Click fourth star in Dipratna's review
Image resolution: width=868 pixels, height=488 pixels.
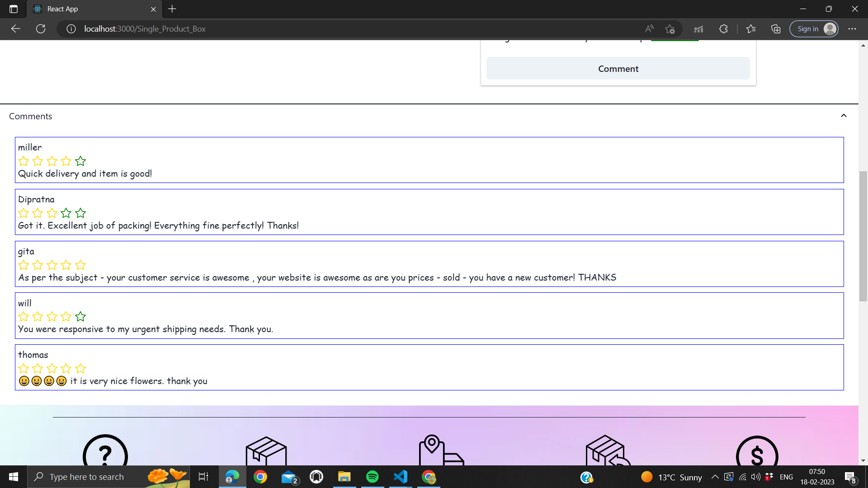click(x=66, y=213)
